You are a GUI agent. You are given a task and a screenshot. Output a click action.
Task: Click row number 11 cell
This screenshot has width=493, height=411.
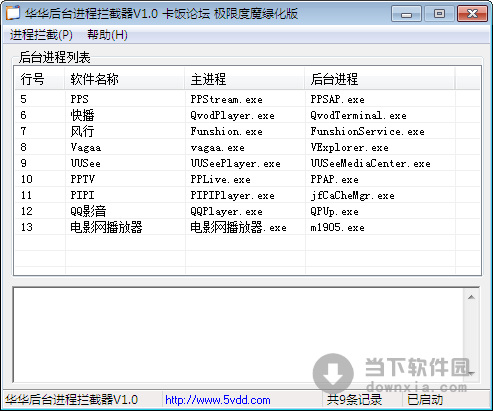point(26,195)
